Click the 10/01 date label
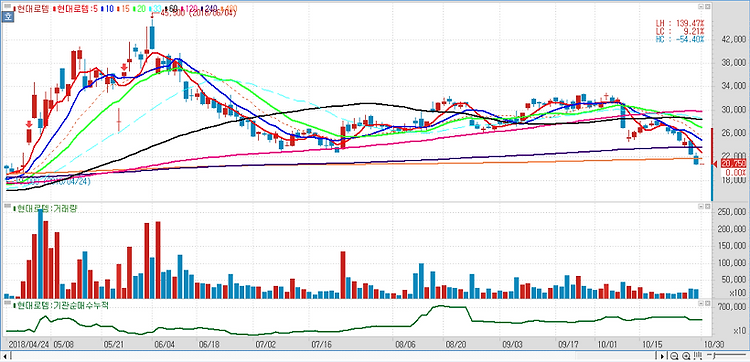This screenshot has width=750, height=362. tap(607, 344)
